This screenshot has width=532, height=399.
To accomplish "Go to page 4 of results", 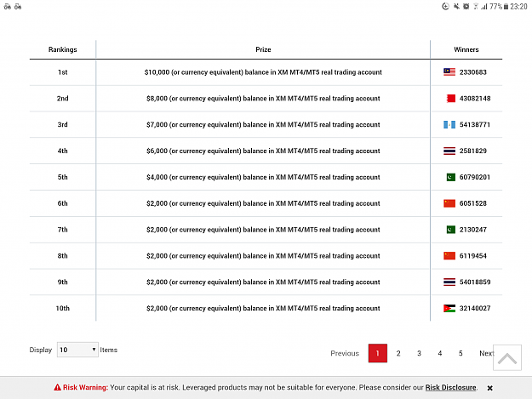I will point(440,353).
